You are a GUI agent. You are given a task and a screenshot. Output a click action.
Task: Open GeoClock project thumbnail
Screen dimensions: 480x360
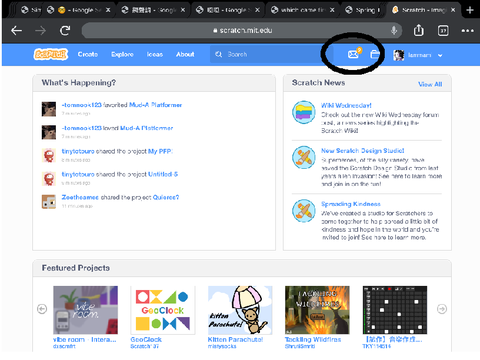pyautogui.click(x=163, y=310)
